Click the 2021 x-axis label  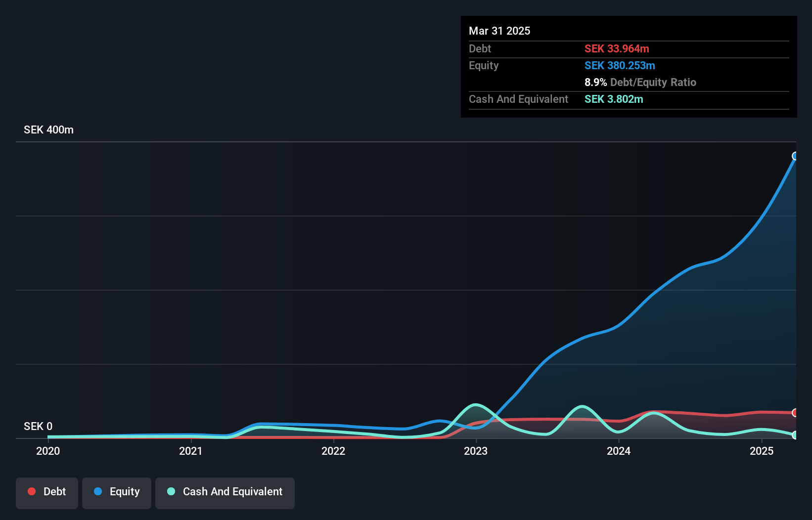(190, 451)
